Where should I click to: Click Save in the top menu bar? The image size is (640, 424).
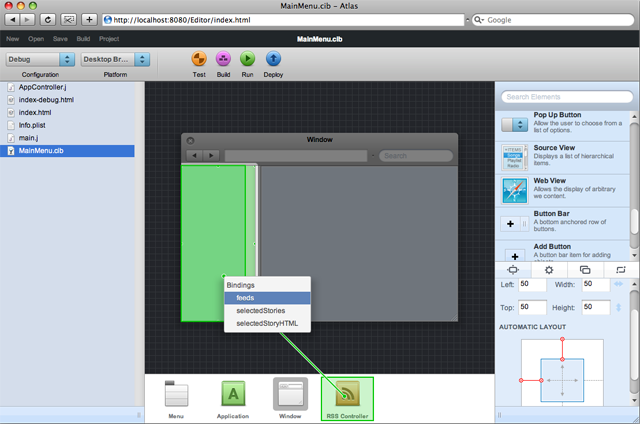click(x=60, y=39)
